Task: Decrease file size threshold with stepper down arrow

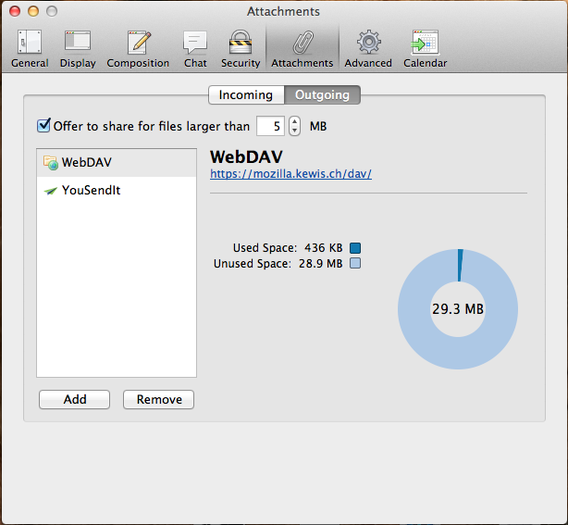Action: pos(295,130)
